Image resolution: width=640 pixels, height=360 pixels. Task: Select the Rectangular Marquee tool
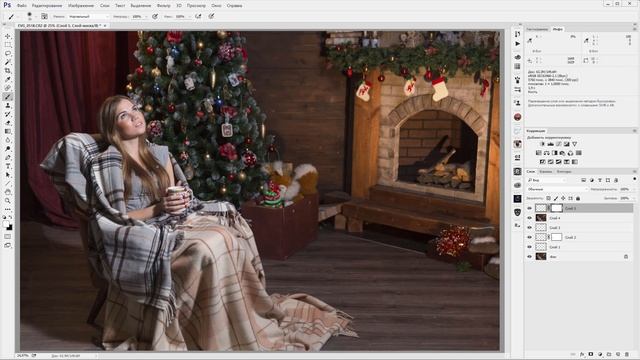click(8, 45)
